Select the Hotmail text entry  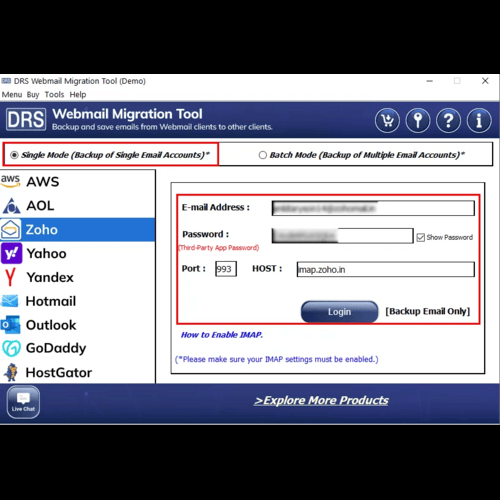51,301
